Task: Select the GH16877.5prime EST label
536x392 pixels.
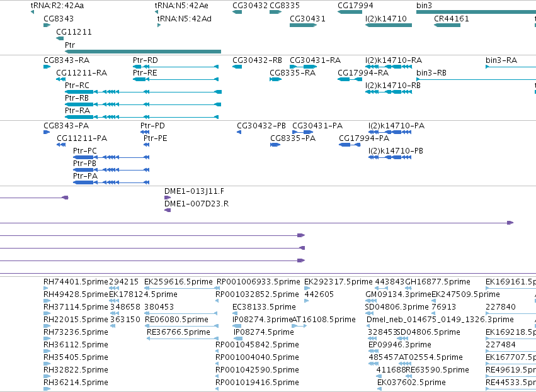Action: click(438, 282)
